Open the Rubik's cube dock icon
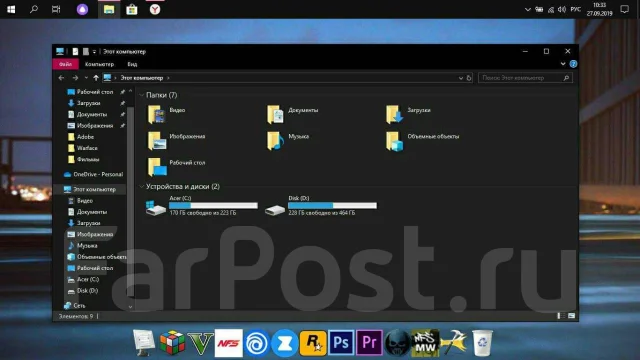This screenshot has height=360, width=640. [172, 342]
